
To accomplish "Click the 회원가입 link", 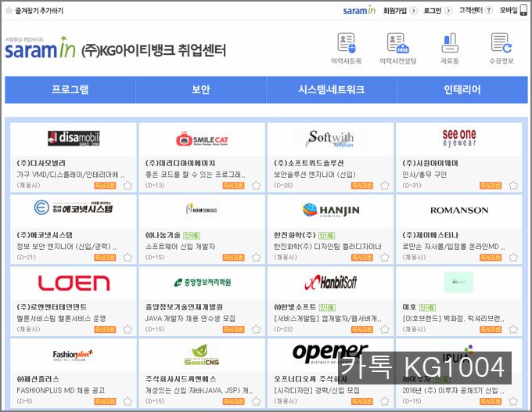I will click(x=395, y=10).
